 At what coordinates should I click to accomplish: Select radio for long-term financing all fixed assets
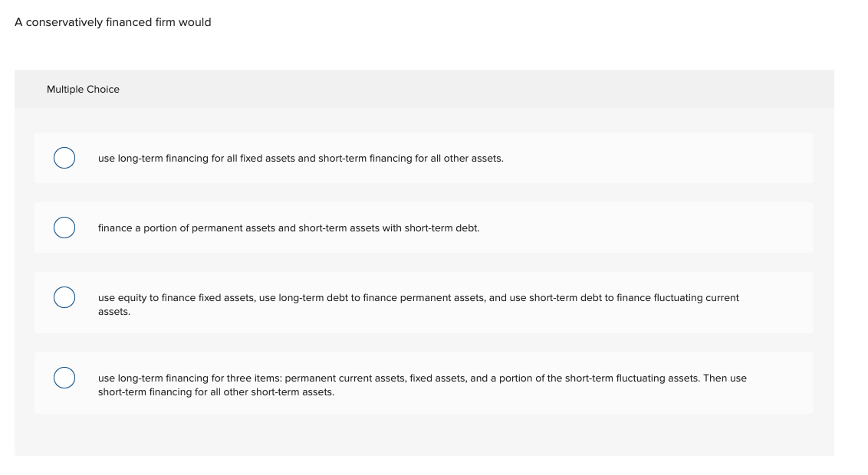tap(64, 158)
